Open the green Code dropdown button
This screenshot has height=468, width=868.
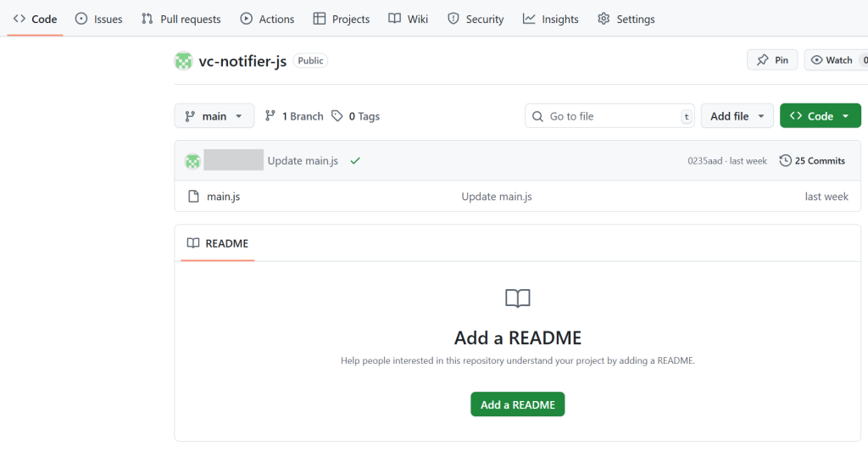click(821, 116)
